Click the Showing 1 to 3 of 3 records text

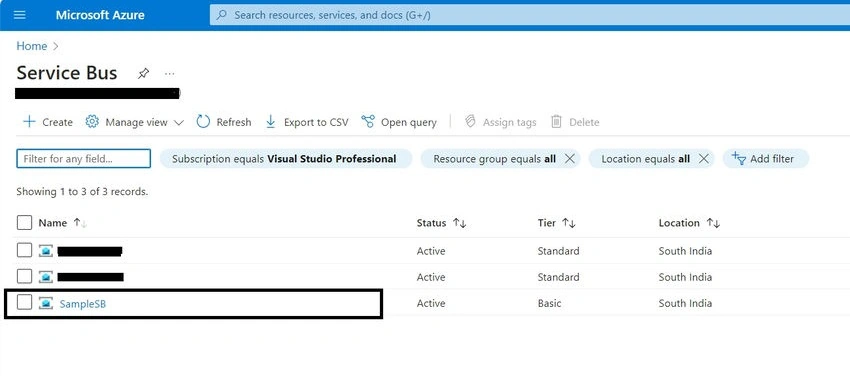click(82, 192)
